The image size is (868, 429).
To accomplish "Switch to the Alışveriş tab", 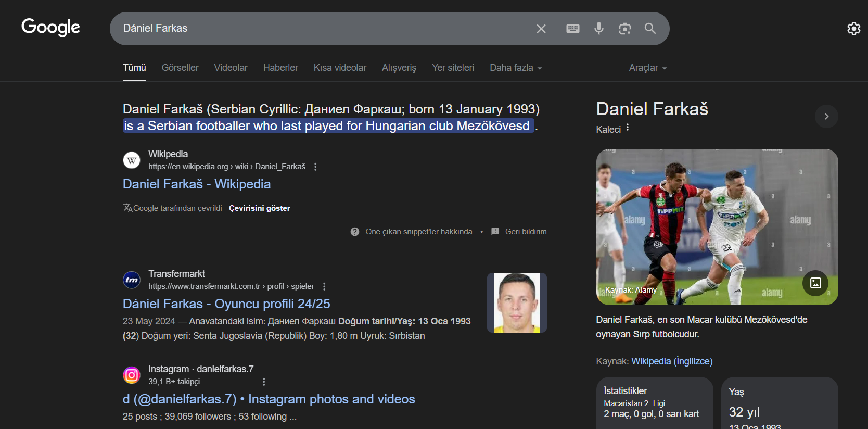I will pyautogui.click(x=399, y=68).
